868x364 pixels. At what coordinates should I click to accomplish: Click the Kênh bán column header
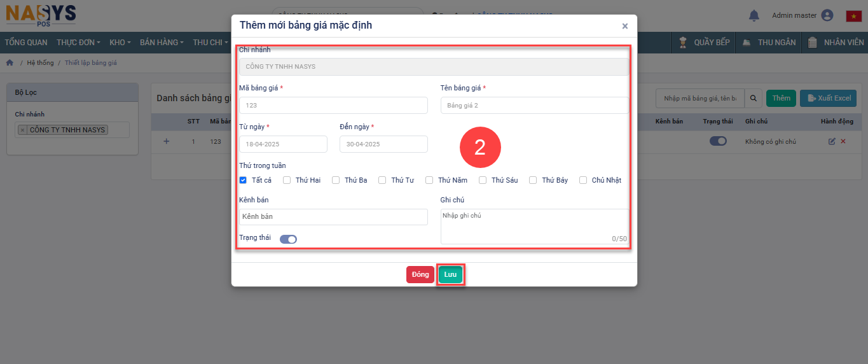tap(669, 121)
